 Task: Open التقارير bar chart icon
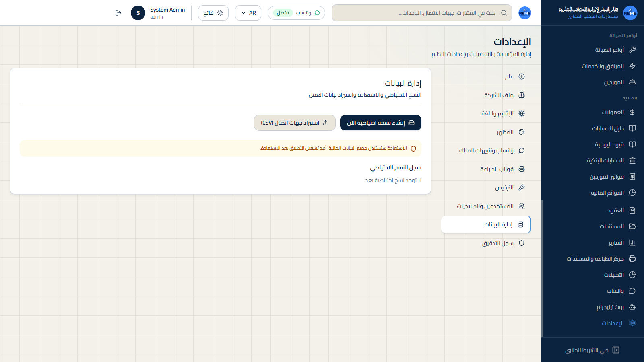[x=632, y=243]
